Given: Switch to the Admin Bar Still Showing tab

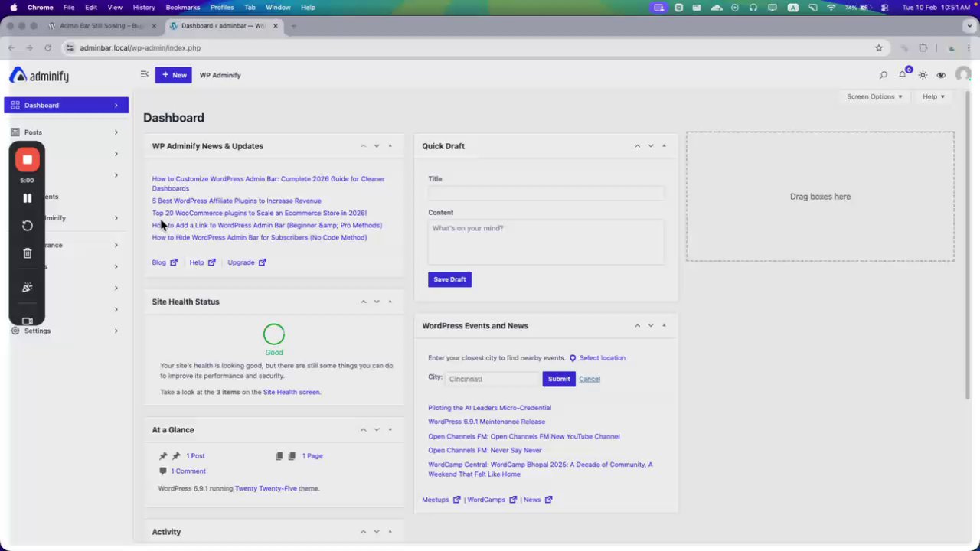Looking at the screenshot, I should [x=103, y=26].
